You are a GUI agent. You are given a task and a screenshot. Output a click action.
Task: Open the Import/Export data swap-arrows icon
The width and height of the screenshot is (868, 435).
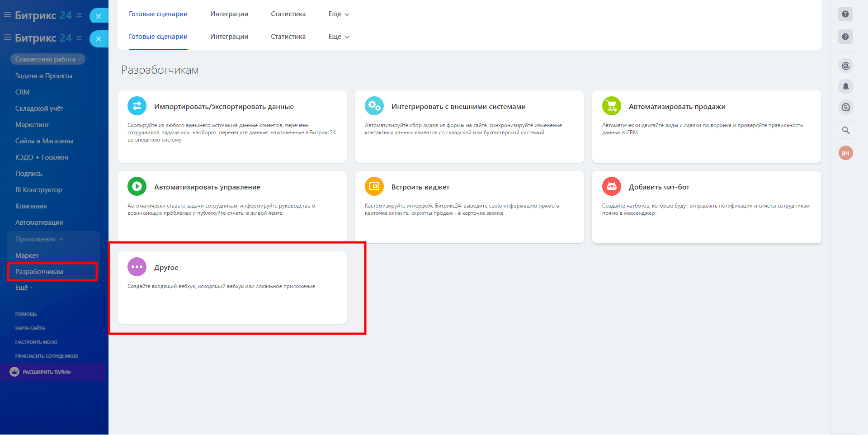137,106
